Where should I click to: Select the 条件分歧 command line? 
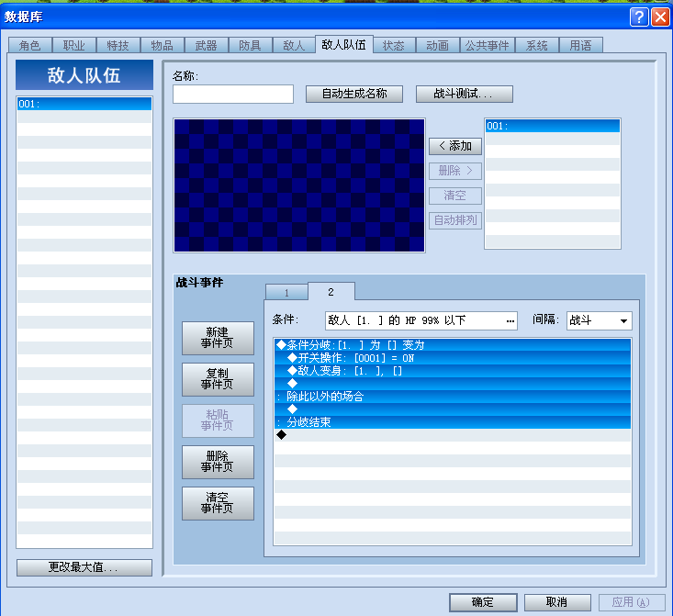453,345
